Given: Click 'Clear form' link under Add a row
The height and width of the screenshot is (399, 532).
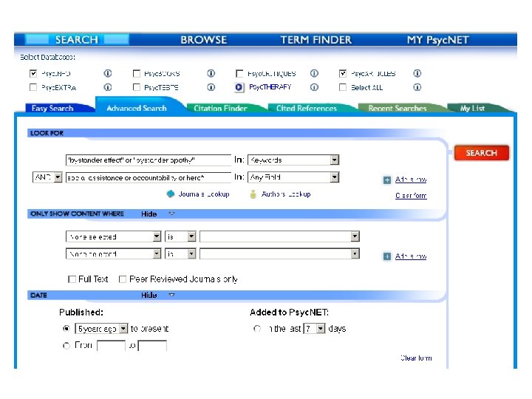Looking at the screenshot, I should click(x=411, y=196).
